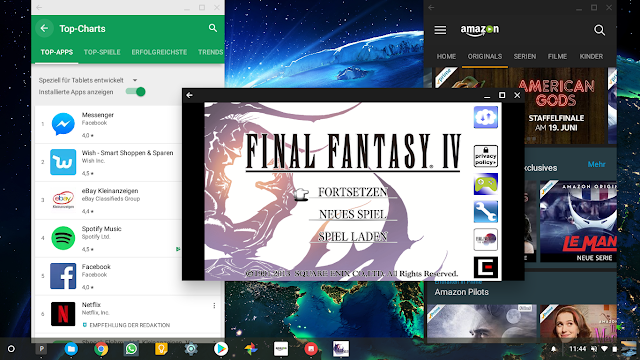Select the 'eBay Kleinanzeigen' title text

110,191
